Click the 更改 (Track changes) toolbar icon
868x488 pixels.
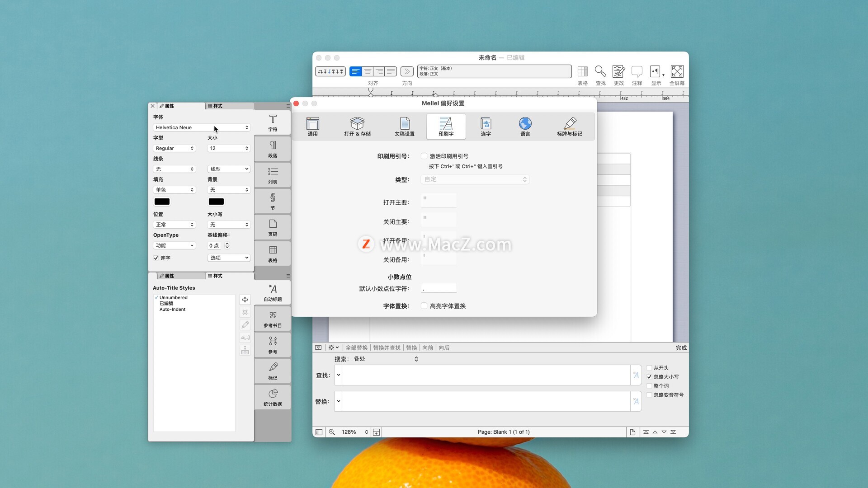point(618,71)
